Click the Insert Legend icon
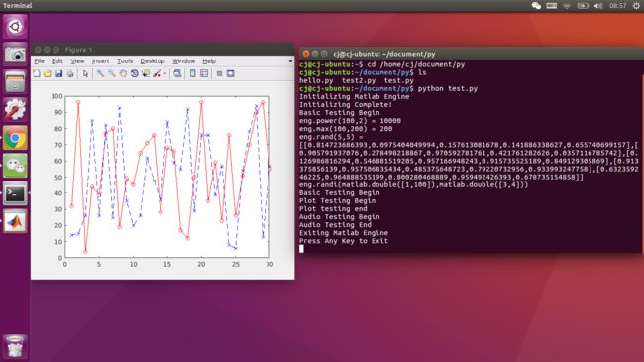Image resolution: width=644 pixels, height=362 pixels. click(204, 74)
